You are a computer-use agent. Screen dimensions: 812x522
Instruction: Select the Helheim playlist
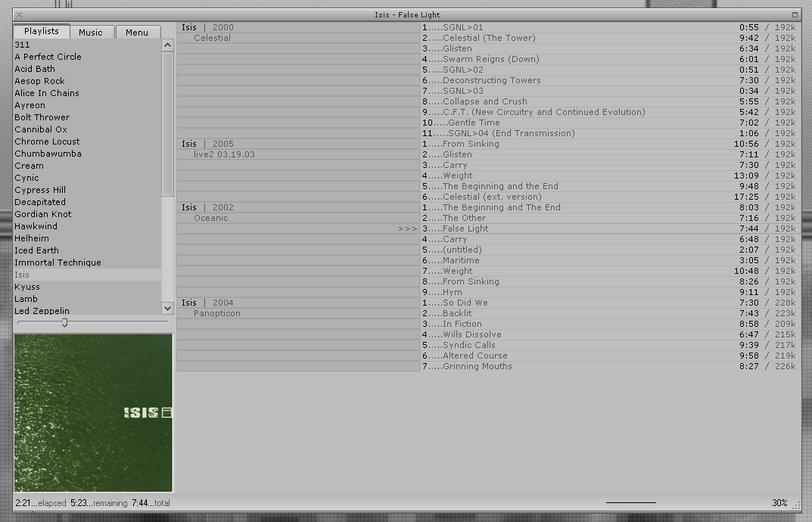88,238
